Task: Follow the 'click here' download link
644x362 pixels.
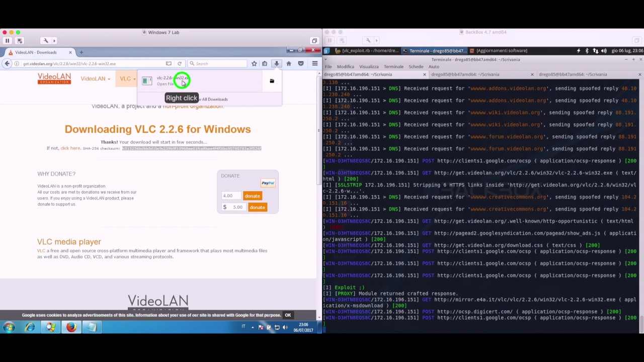Action: (x=70, y=148)
